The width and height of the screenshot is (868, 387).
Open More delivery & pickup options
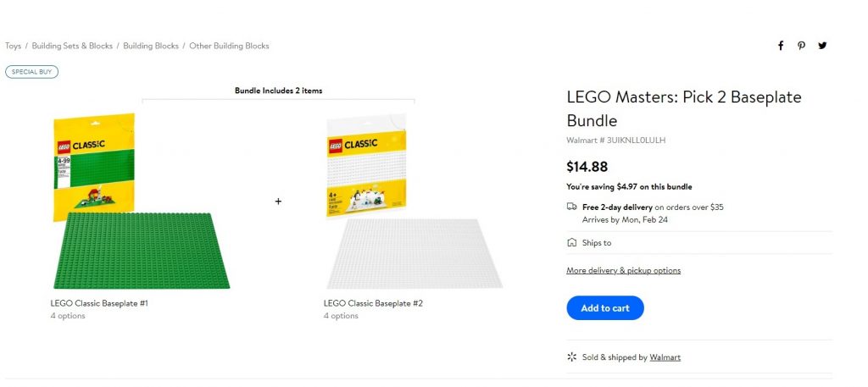coord(623,270)
